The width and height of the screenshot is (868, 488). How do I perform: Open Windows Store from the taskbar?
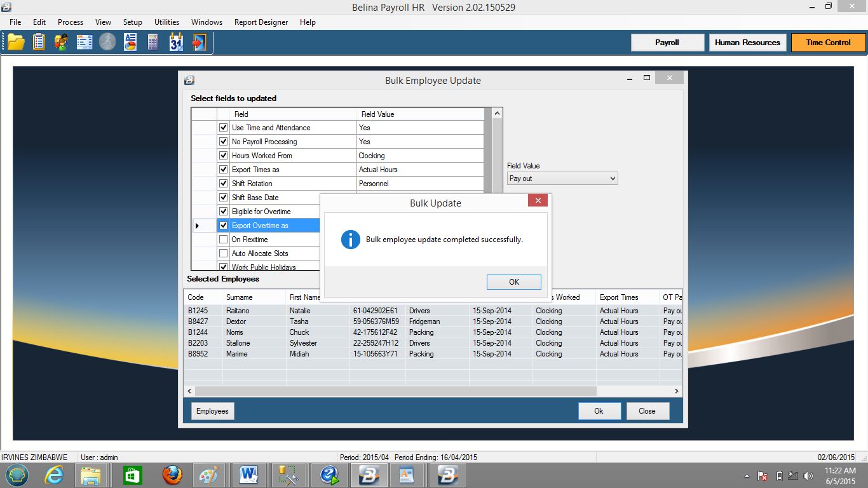pyautogui.click(x=133, y=475)
